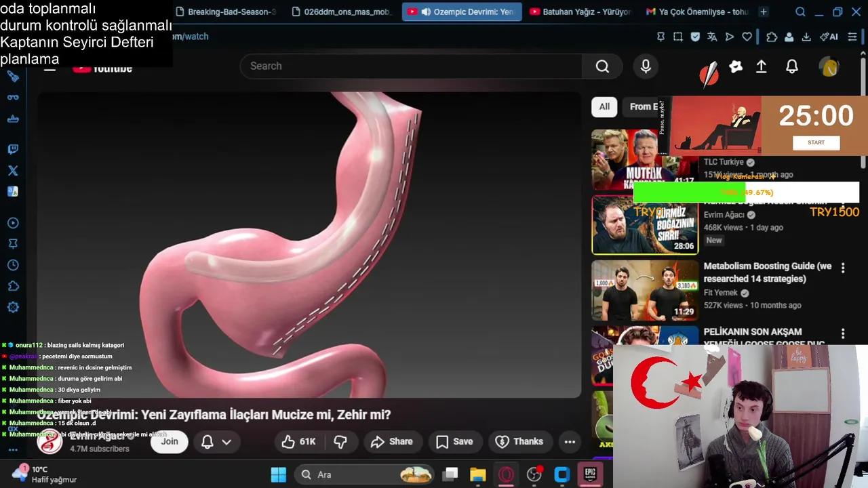The image size is (868, 488).
Task: Open Google Translate sidebar icon
Action: (13, 192)
